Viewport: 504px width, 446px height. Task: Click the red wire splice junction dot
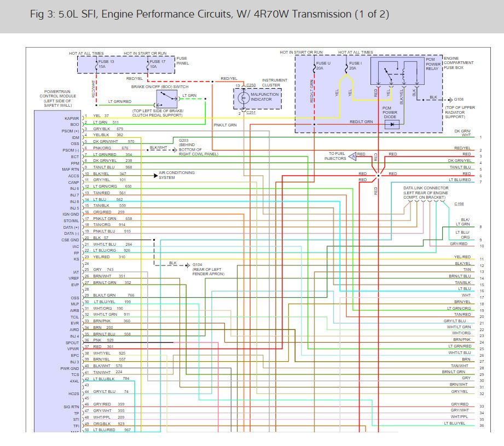click(x=378, y=176)
